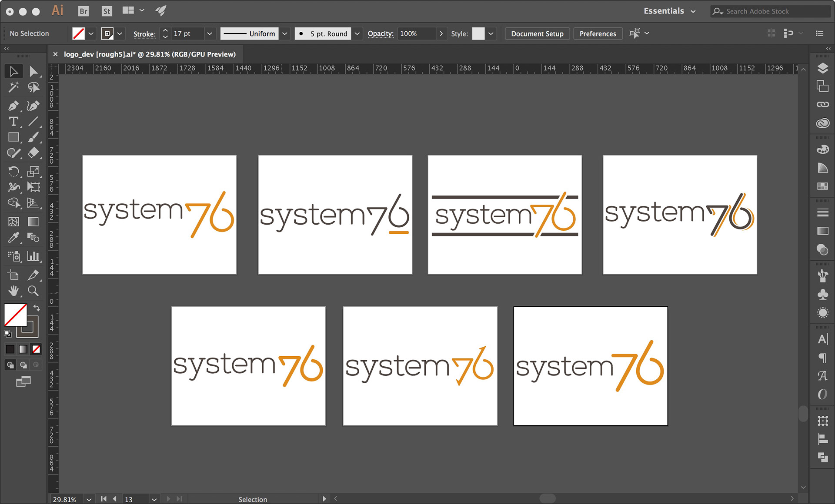The width and height of the screenshot is (835, 504).
Task: Open the Layers panel
Action: click(822, 68)
